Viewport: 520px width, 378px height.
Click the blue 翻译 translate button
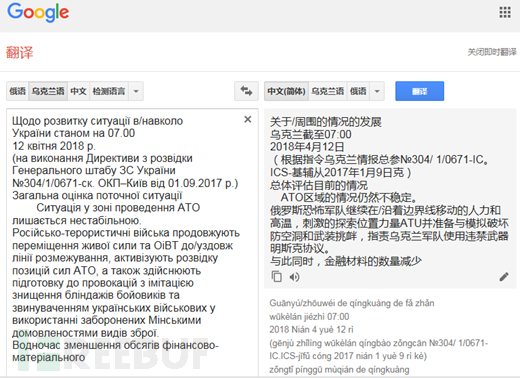(420, 91)
